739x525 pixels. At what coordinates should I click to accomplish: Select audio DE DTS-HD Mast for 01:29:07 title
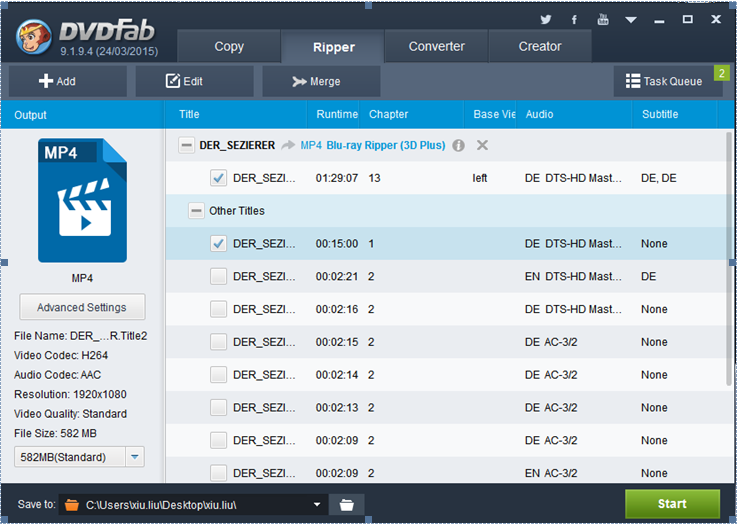coord(573,178)
